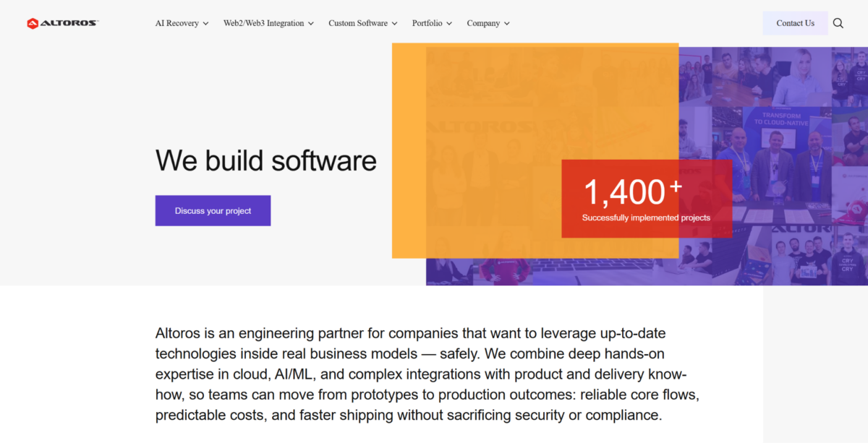Expand the chevron next to Web2/Web3 Integration

pyautogui.click(x=311, y=23)
